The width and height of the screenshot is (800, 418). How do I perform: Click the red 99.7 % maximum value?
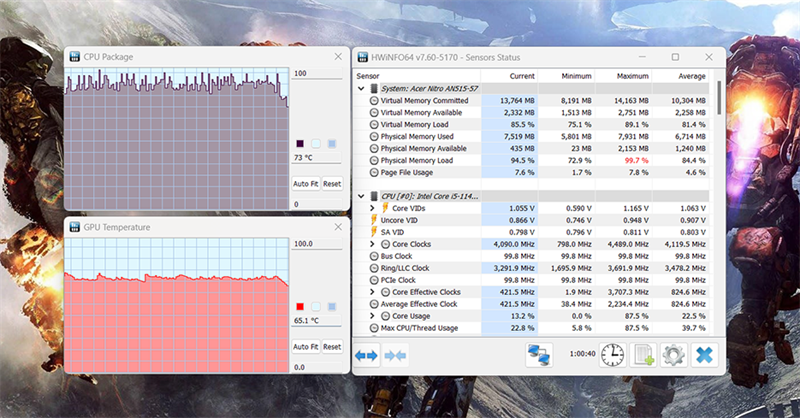pos(636,160)
